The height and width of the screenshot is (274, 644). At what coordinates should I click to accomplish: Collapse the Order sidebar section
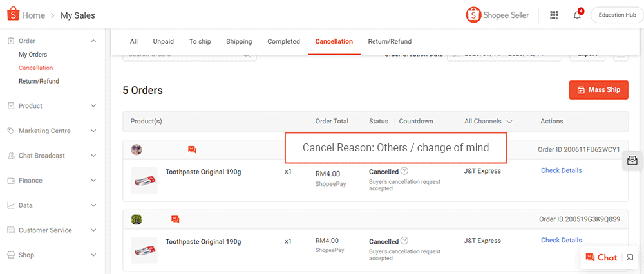pos(93,41)
